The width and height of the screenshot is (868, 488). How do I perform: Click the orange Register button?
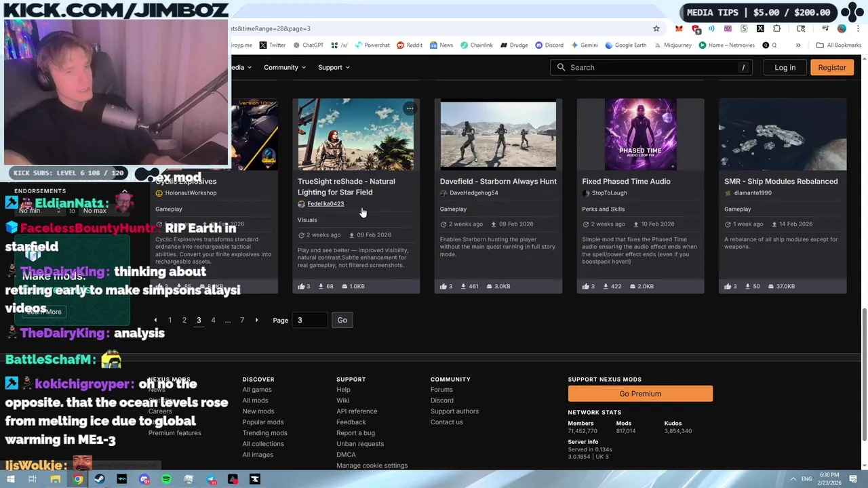point(832,67)
